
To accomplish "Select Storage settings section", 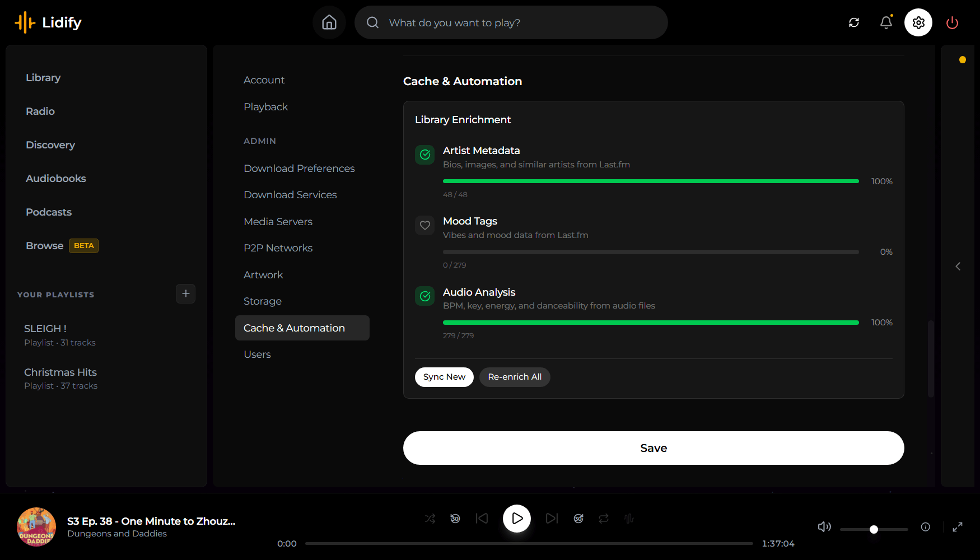I will [263, 301].
